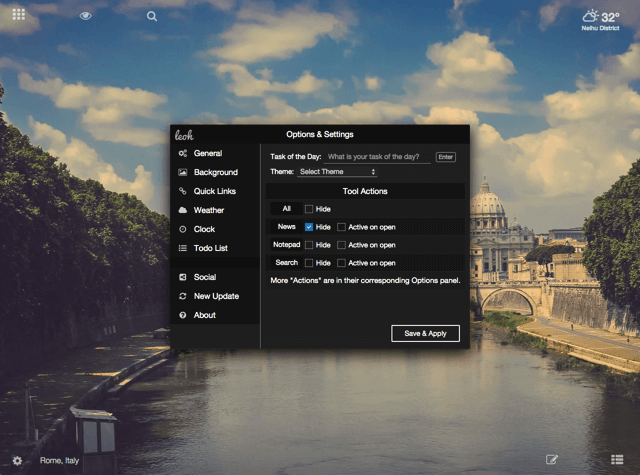Click the Rome, Italy photo location label

tap(59, 461)
